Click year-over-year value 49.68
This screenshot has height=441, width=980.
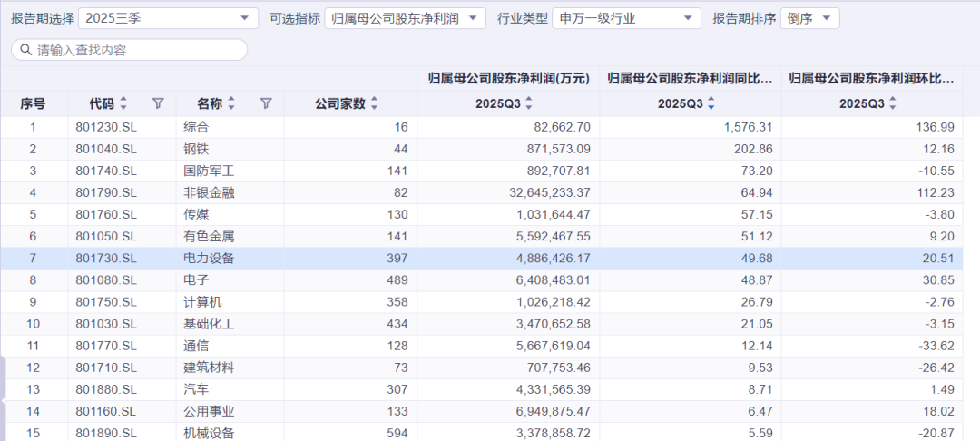tap(758, 259)
